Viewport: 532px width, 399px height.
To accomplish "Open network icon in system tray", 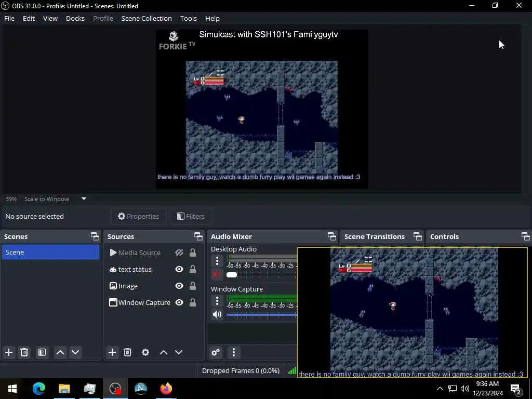I will click(453, 389).
